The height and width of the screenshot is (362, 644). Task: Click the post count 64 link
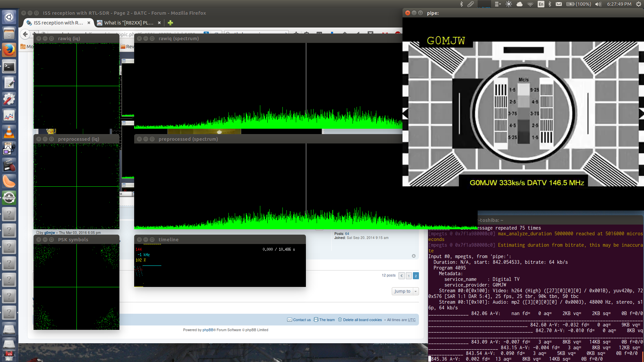coord(347,234)
